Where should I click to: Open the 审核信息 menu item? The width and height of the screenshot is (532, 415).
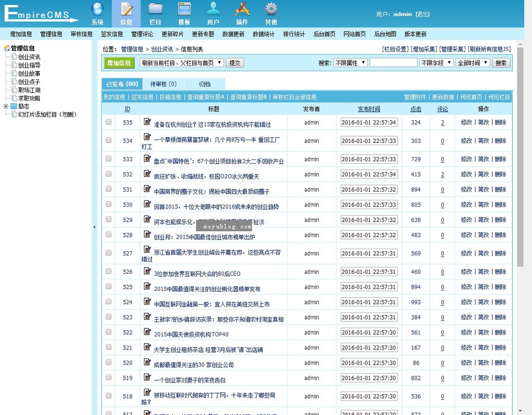point(81,34)
